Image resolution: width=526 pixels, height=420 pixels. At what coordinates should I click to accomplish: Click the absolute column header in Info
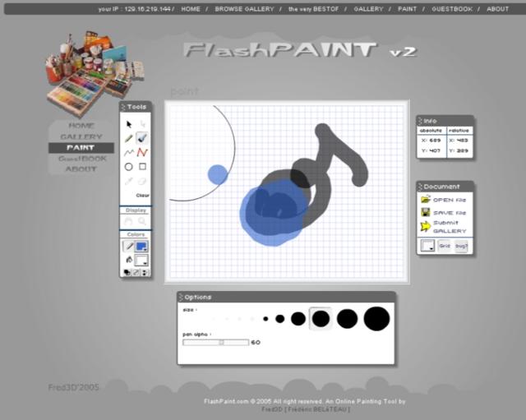click(431, 130)
